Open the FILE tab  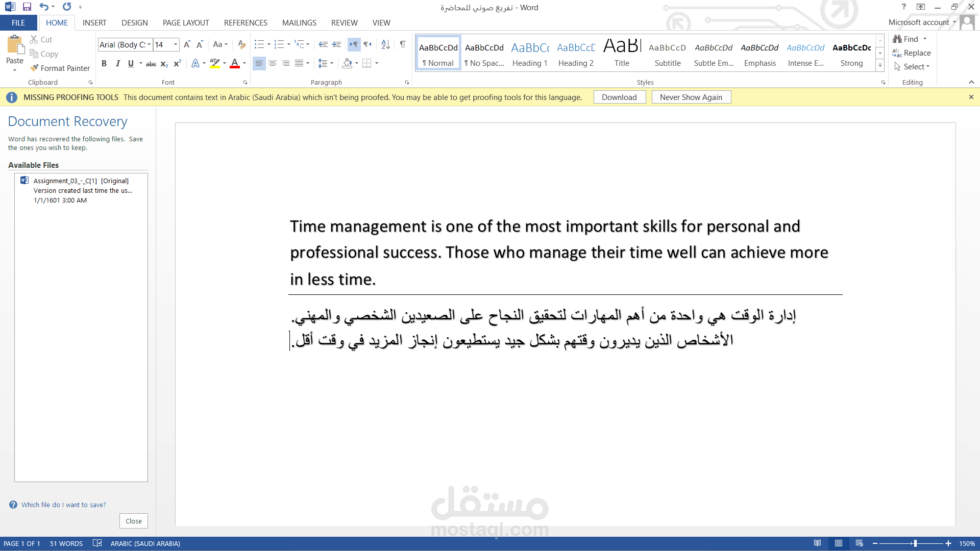(x=18, y=22)
